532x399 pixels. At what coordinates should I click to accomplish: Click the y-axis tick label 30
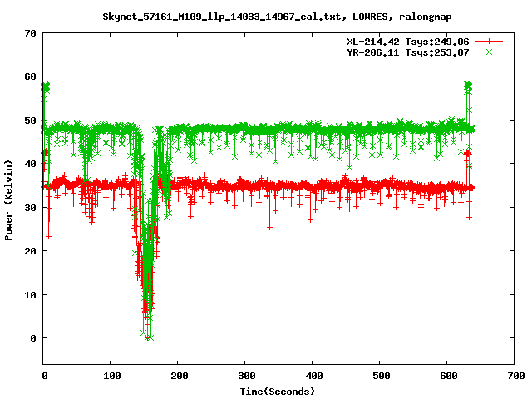click(x=30, y=208)
